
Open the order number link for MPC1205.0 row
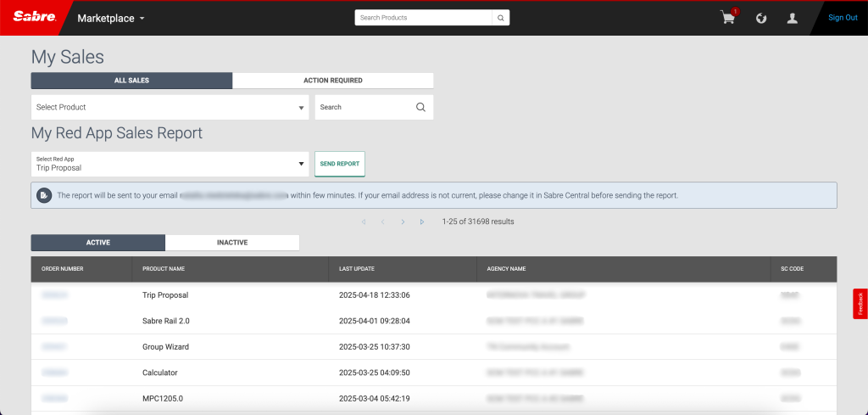pyautogui.click(x=54, y=398)
